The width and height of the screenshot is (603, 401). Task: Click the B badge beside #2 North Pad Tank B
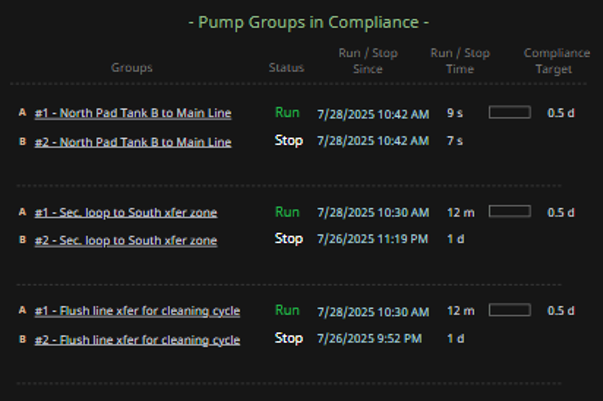[x=22, y=142]
